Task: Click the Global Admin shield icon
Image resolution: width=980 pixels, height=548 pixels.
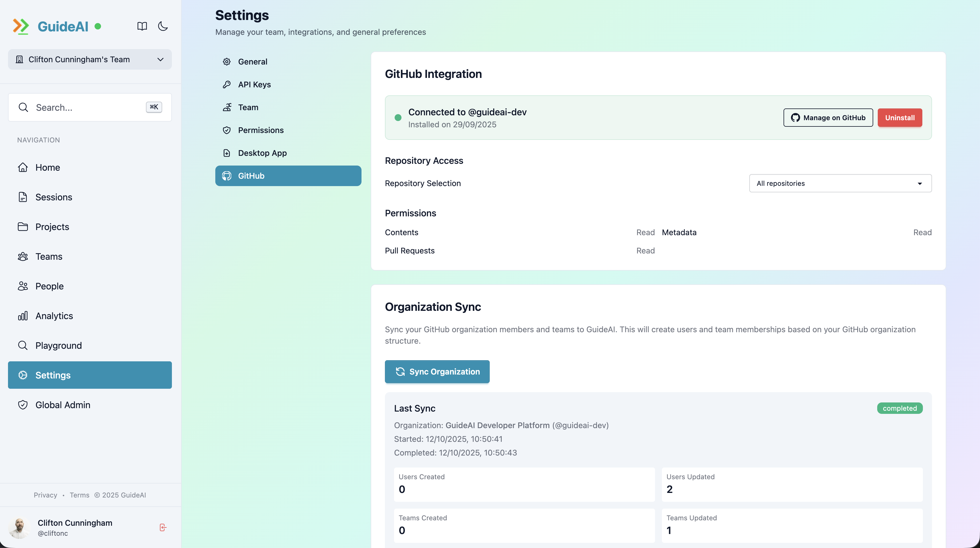Action: pyautogui.click(x=23, y=405)
